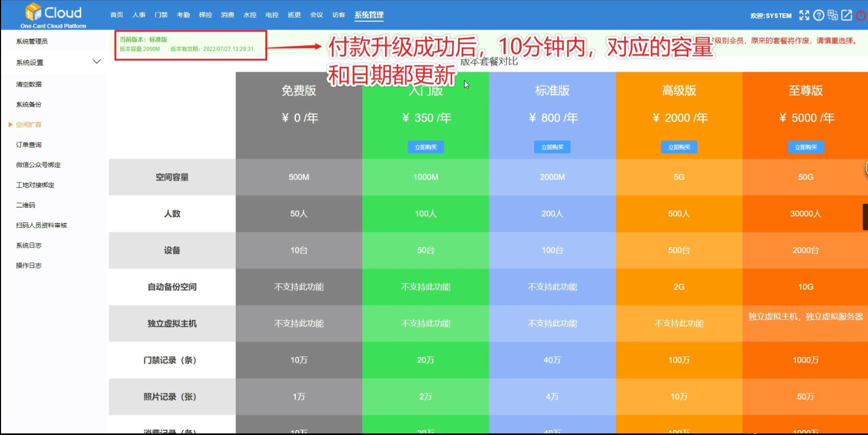Click the open external link icon
This screenshot has height=435, width=868.
click(846, 15)
